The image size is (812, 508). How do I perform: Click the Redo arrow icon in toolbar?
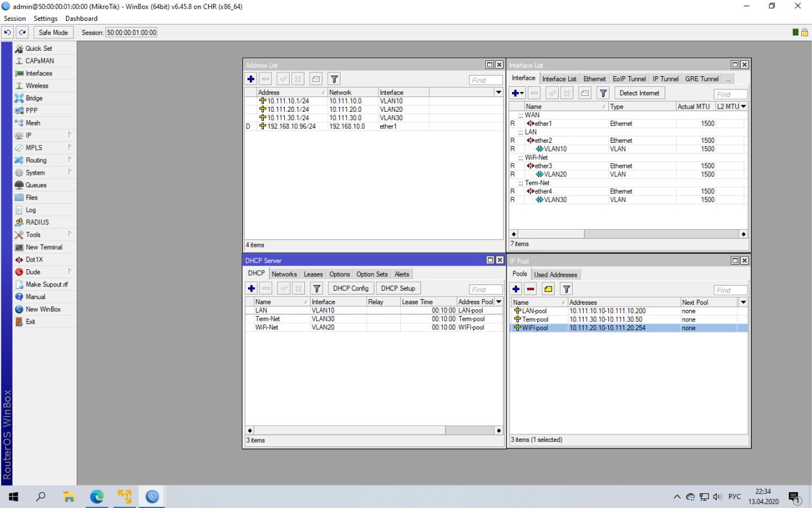click(x=22, y=32)
